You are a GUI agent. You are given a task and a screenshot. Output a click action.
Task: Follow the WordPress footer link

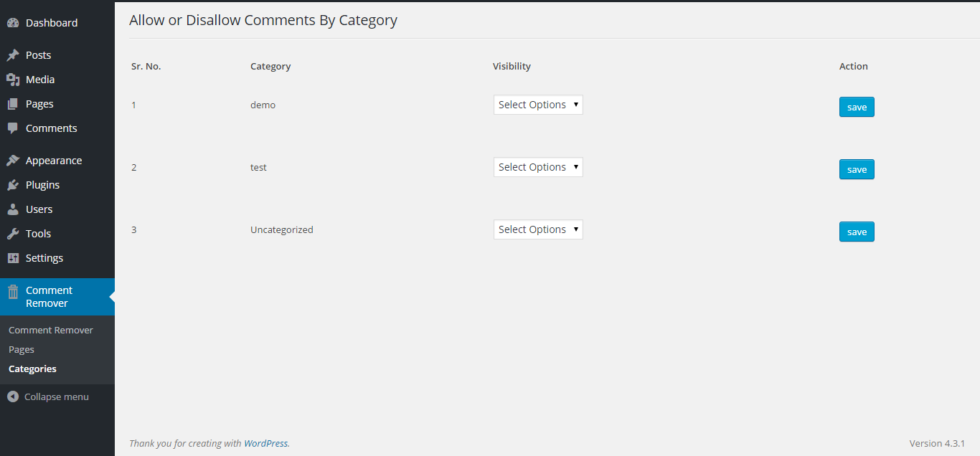pos(266,444)
